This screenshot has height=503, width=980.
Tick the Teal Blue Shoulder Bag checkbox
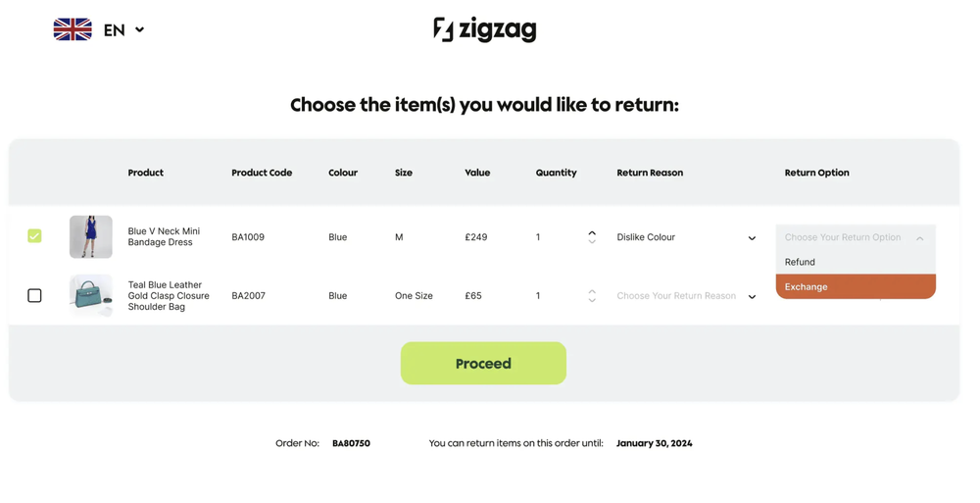point(34,295)
